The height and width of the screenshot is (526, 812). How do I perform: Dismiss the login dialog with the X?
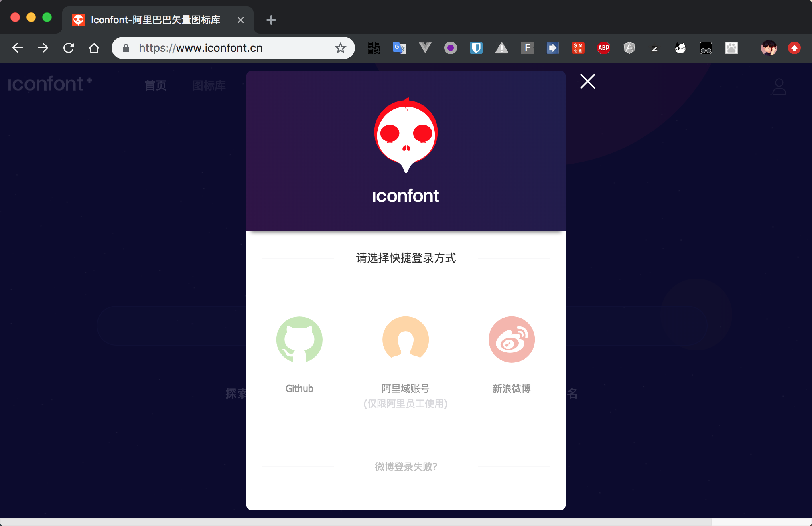(x=587, y=81)
